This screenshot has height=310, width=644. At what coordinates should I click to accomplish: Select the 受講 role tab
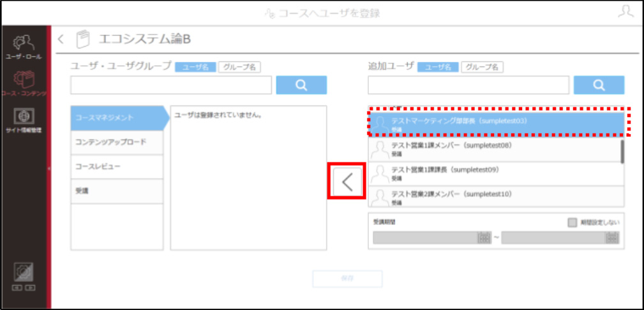tap(117, 191)
